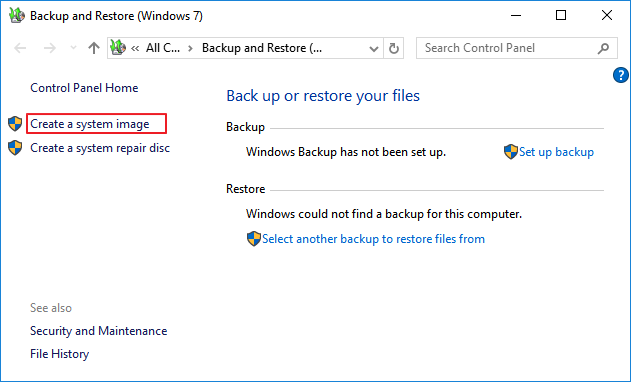Click the blue help question mark icon

tap(621, 75)
